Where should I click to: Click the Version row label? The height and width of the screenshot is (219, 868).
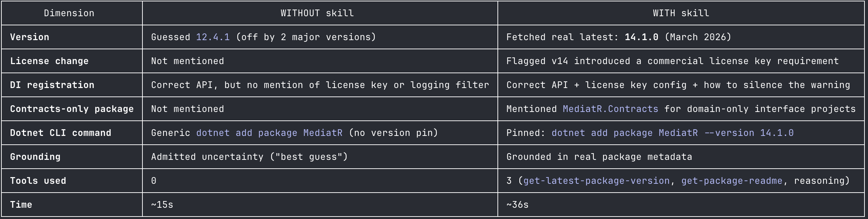[30, 37]
